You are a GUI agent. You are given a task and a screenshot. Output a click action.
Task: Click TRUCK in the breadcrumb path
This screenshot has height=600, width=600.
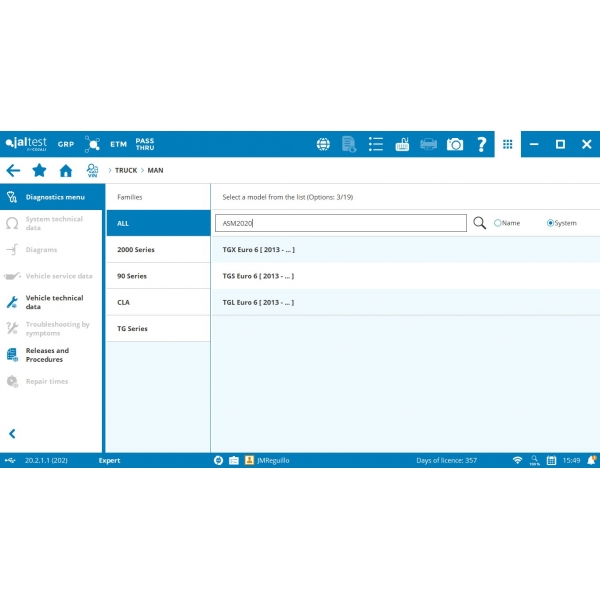pyautogui.click(x=126, y=171)
